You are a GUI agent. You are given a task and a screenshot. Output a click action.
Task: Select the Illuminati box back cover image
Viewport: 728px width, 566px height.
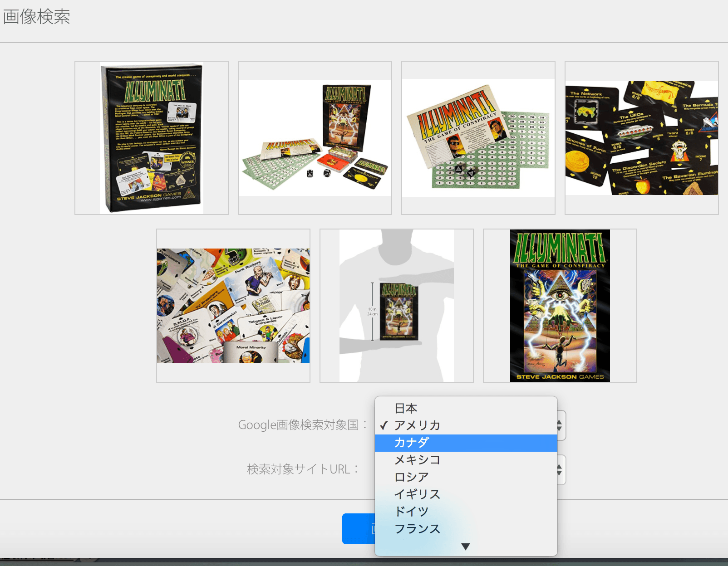[x=152, y=138]
